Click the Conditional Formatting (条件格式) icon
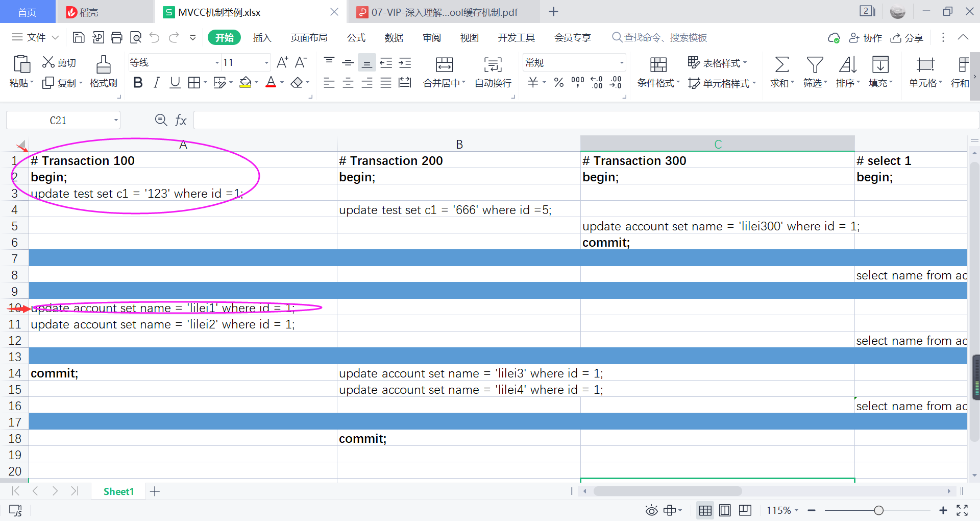The height and width of the screenshot is (521, 980). (x=658, y=65)
